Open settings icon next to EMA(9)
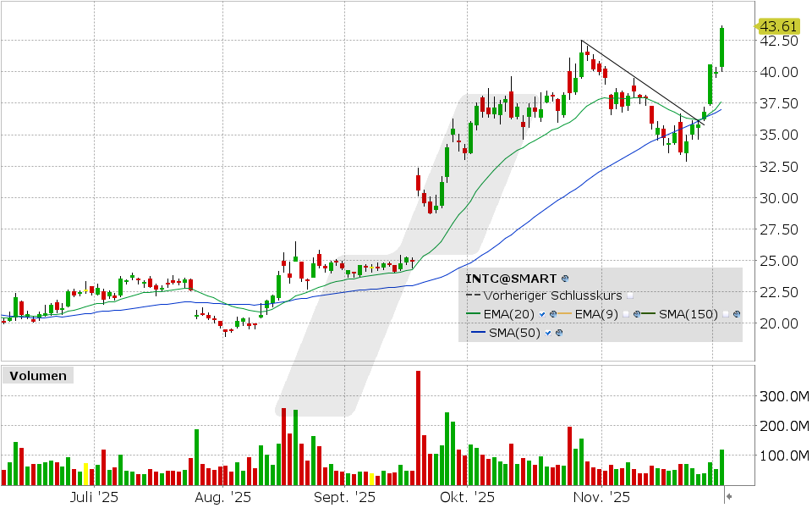 tap(637, 313)
